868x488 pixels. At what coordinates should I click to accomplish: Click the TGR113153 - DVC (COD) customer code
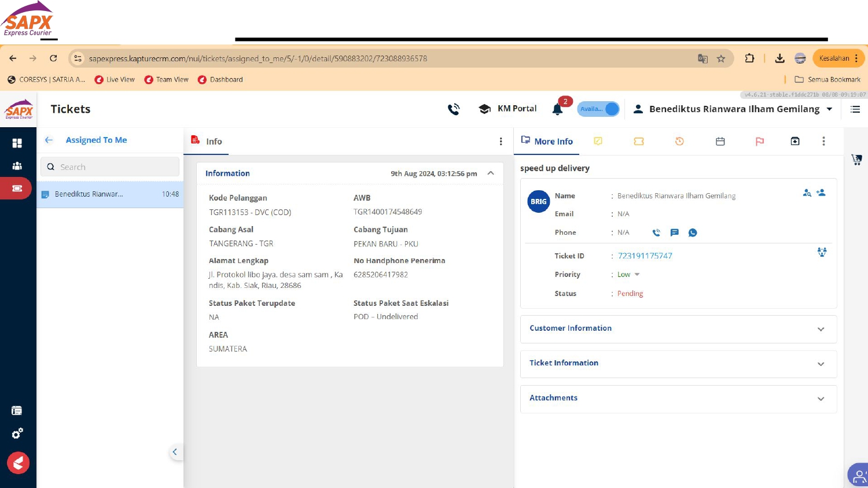(250, 212)
